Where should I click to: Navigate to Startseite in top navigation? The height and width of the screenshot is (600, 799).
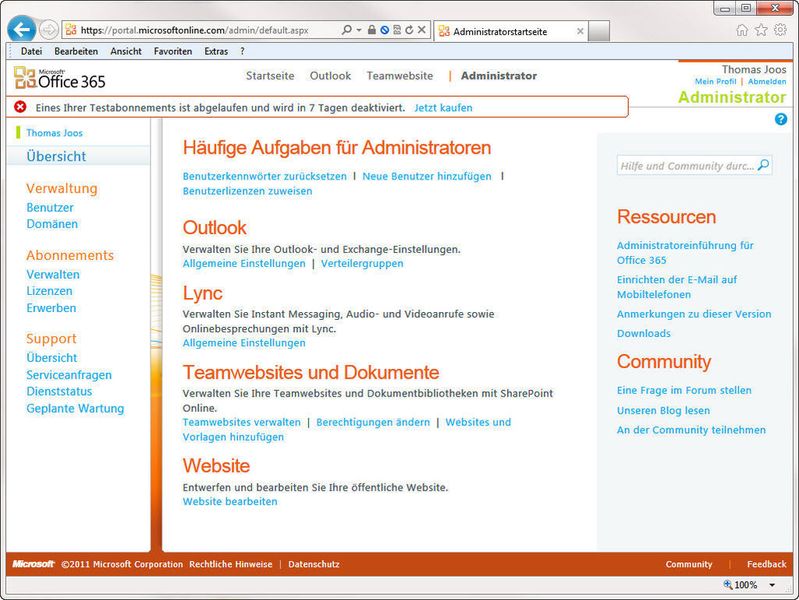pyautogui.click(x=270, y=76)
